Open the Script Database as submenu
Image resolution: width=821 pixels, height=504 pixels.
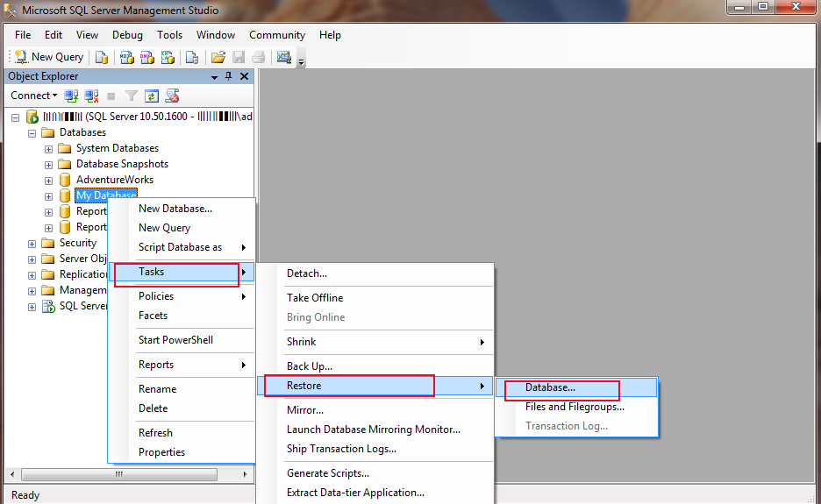[x=182, y=247]
